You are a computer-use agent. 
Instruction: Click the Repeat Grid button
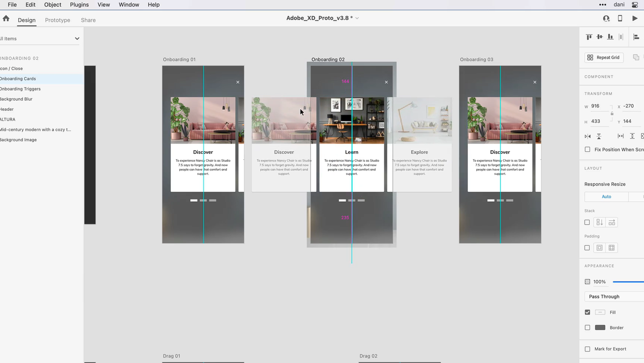pyautogui.click(x=604, y=57)
